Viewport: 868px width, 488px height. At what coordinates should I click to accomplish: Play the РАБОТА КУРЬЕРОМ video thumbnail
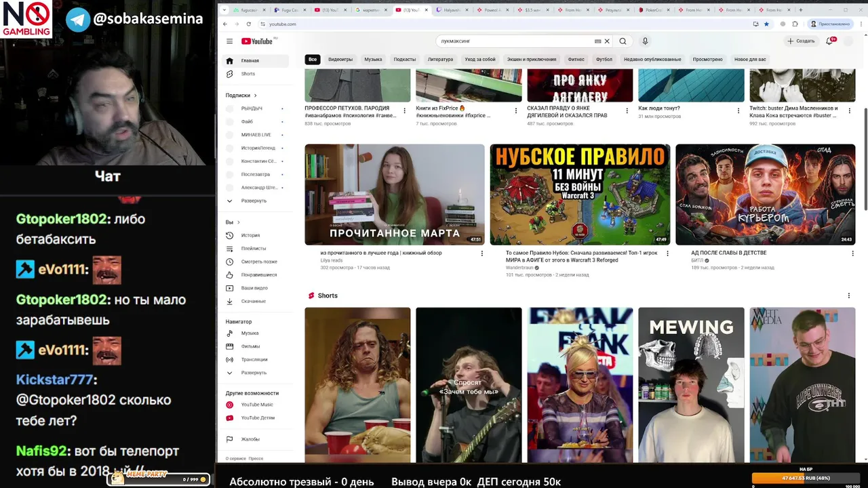point(765,195)
